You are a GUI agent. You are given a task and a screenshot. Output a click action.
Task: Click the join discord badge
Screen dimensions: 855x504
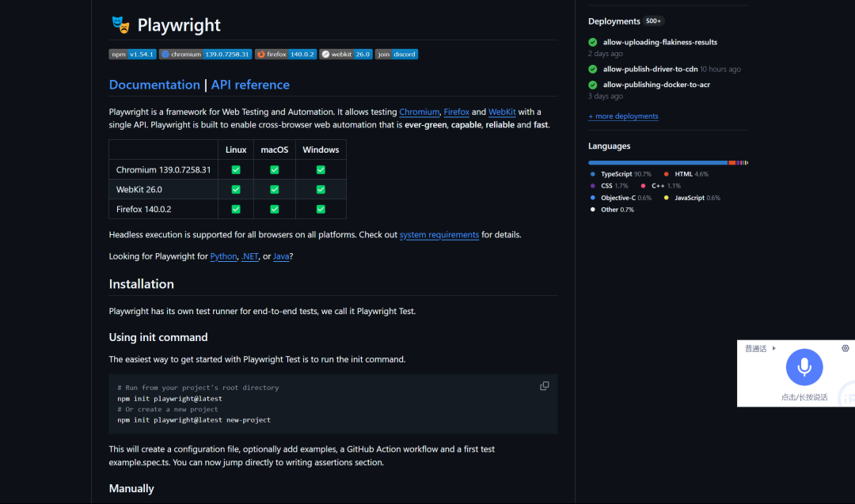pos(397,54)
